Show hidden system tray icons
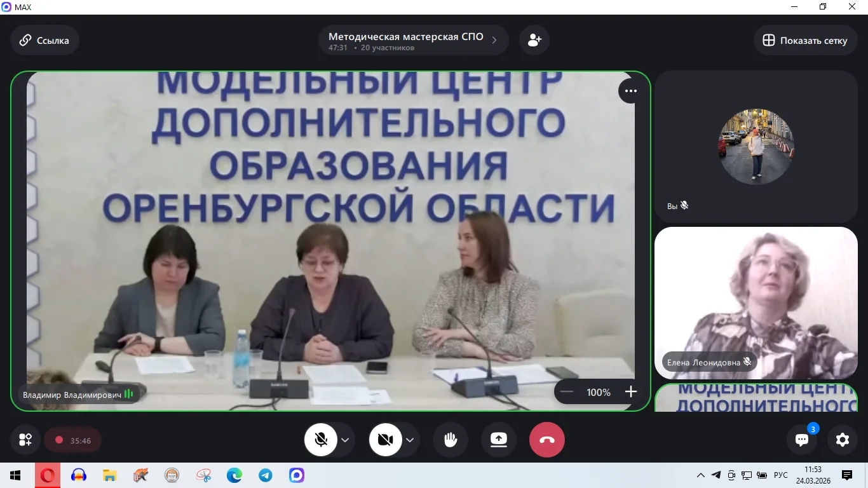 [701, 475]
